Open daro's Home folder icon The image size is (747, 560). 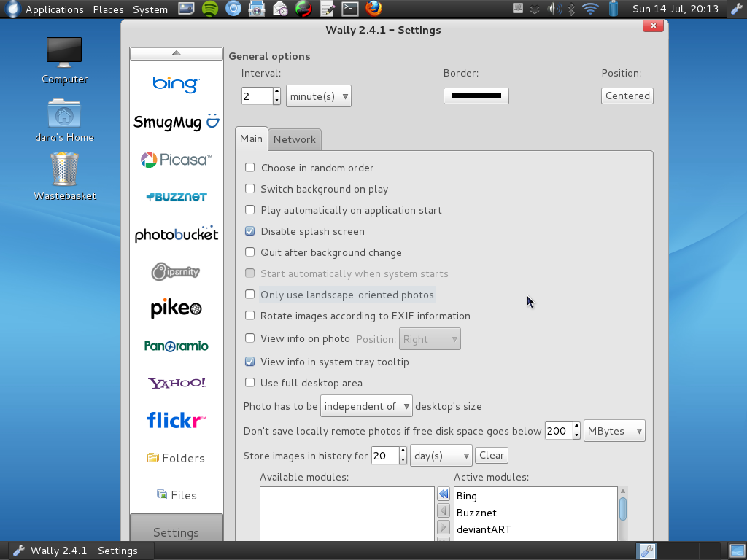tap(64, 120)
